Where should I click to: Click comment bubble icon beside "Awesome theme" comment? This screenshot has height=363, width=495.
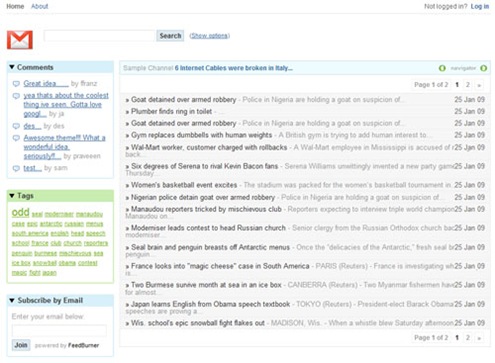(16, 138)
